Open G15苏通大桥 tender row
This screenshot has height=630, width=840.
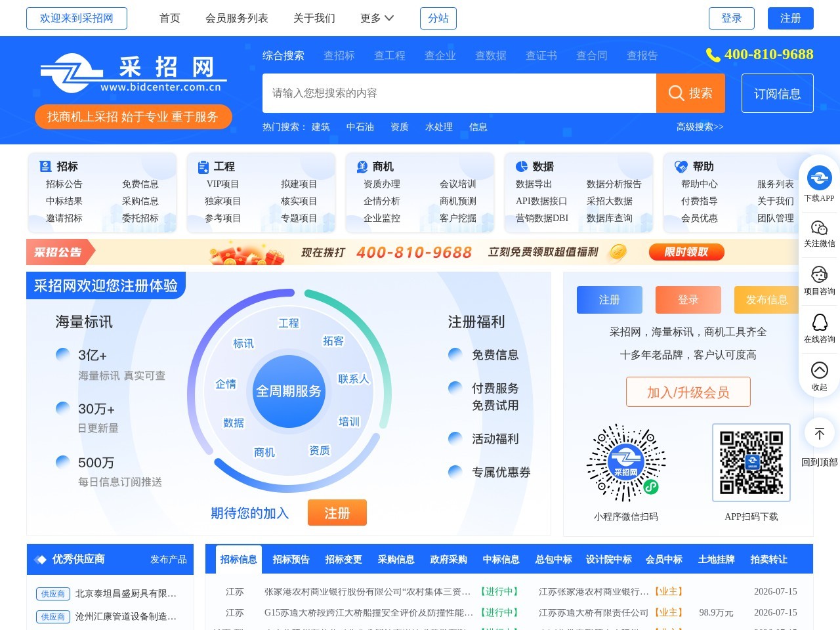[x=369, y=613]
